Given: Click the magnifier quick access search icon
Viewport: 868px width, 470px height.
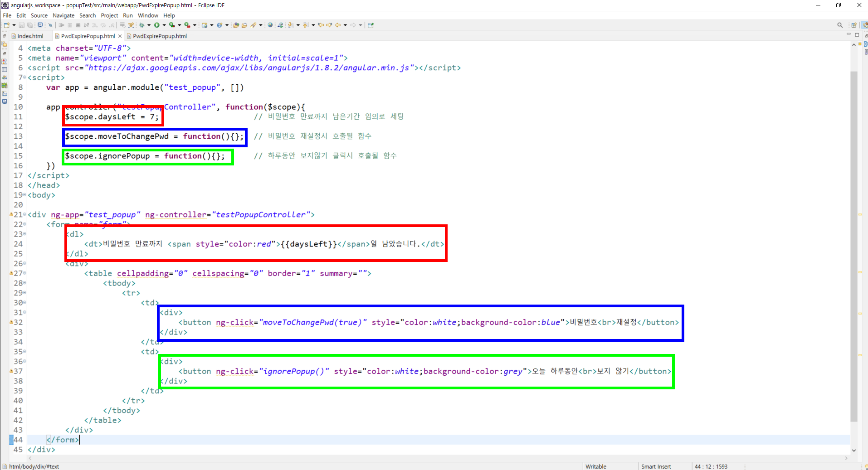Looking at the screenshot, I should coord(840,25).
